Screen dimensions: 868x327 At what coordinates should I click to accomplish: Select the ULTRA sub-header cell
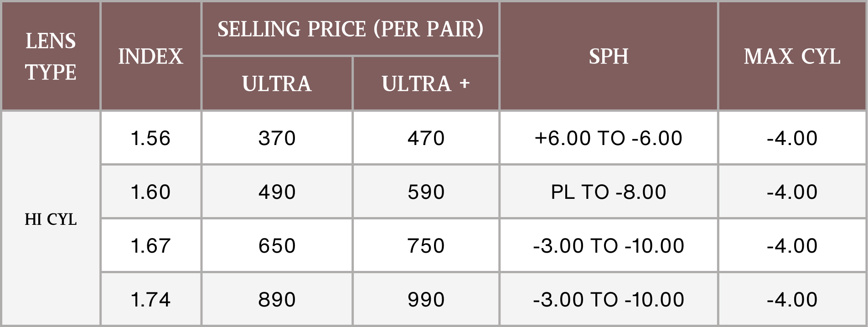click(277, 84)
